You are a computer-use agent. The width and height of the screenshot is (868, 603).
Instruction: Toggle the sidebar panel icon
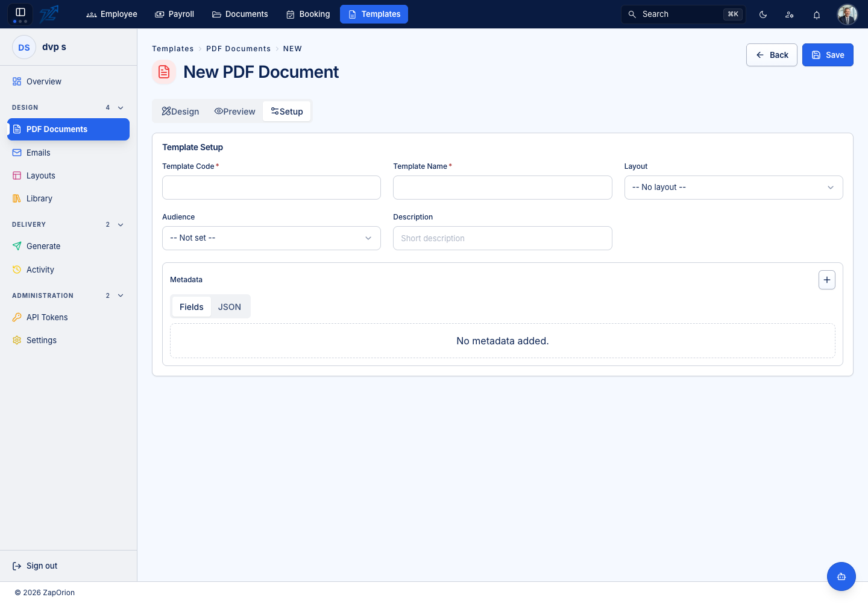tap(20, 13)
